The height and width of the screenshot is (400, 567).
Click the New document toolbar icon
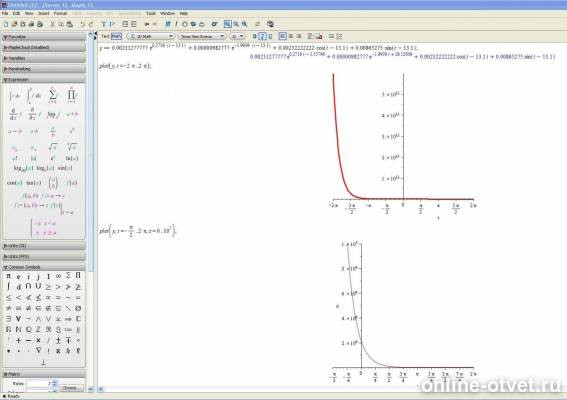point(6,24)
